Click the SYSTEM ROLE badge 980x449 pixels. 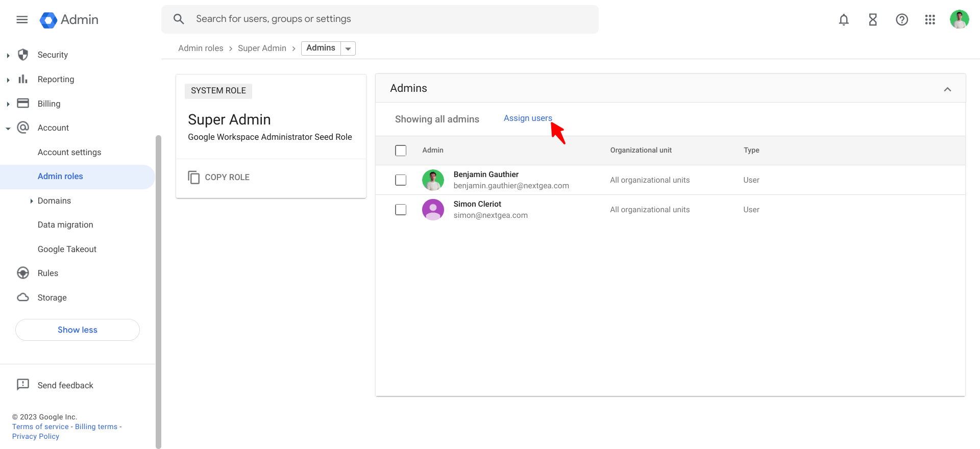tap(218, 91)
